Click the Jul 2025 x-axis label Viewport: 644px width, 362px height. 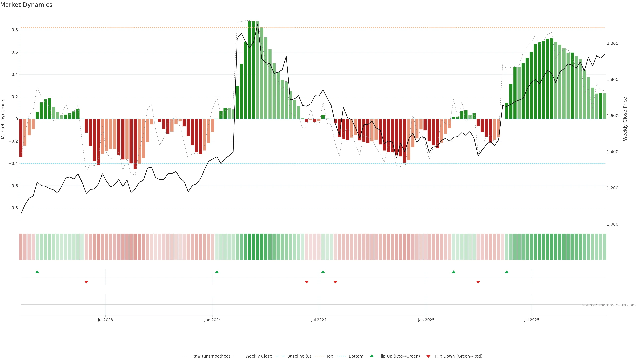531,320
